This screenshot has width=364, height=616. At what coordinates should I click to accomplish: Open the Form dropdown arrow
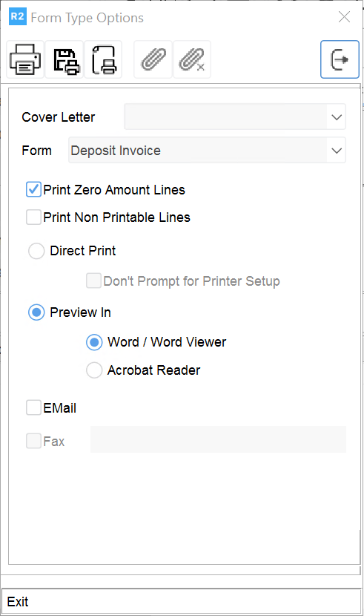coord(337,150)
